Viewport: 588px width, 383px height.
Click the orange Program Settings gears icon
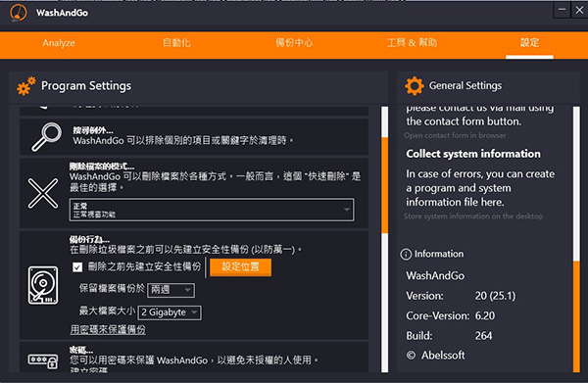click(26, 86)
